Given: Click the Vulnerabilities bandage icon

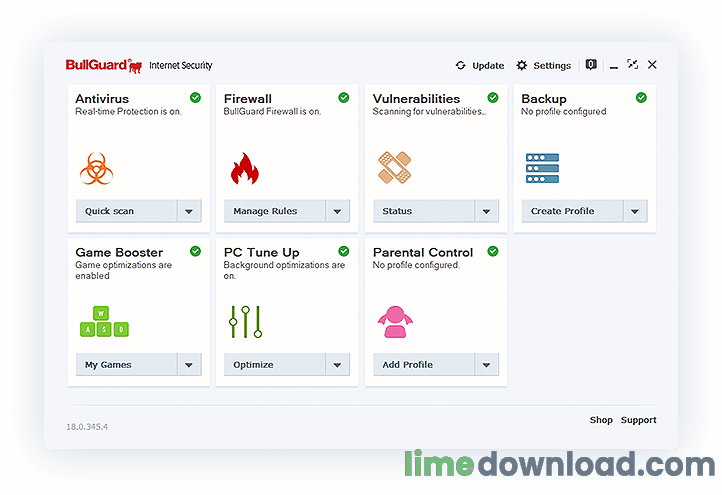Looking at the screenshot, I should [x=394, y=168].
